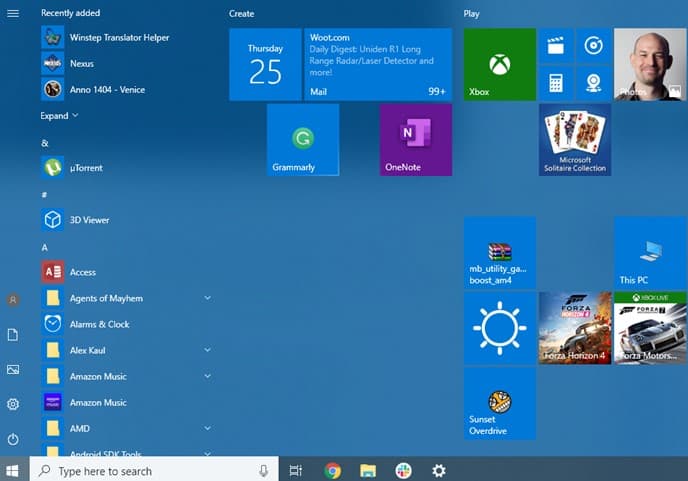The height and width of the screenshot is (481, 688).
Task: Click the A letter section header
Action: 44,248
